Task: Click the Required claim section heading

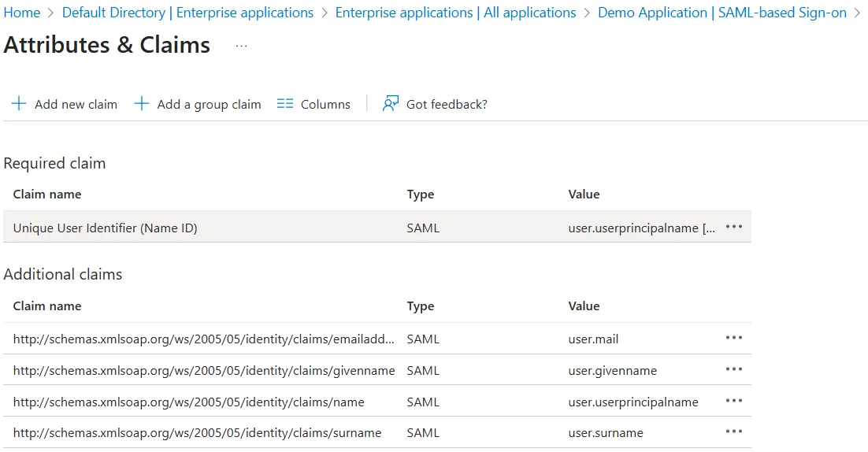Action: click(54, 163)
